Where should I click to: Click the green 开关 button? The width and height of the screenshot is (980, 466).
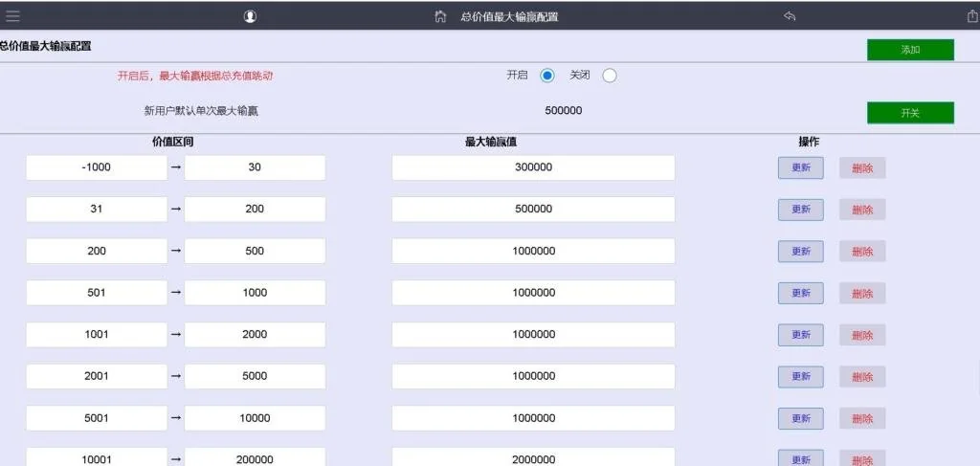click(910, 113)
